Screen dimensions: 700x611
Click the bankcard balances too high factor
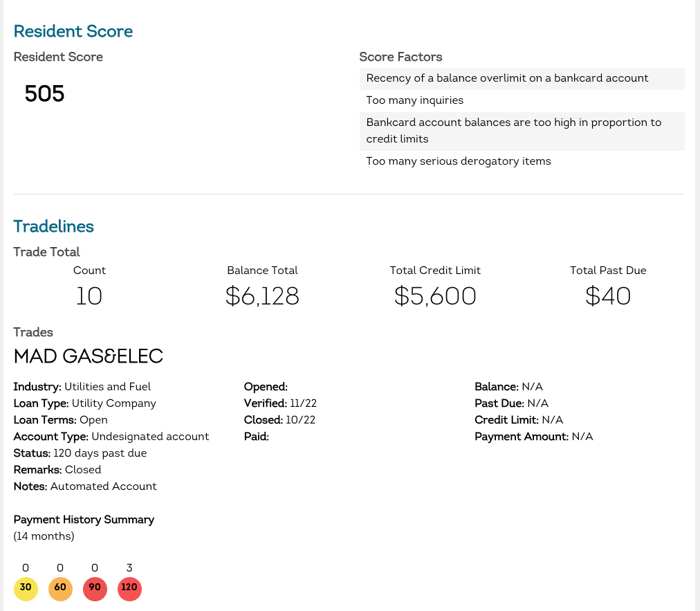point(513,131)
